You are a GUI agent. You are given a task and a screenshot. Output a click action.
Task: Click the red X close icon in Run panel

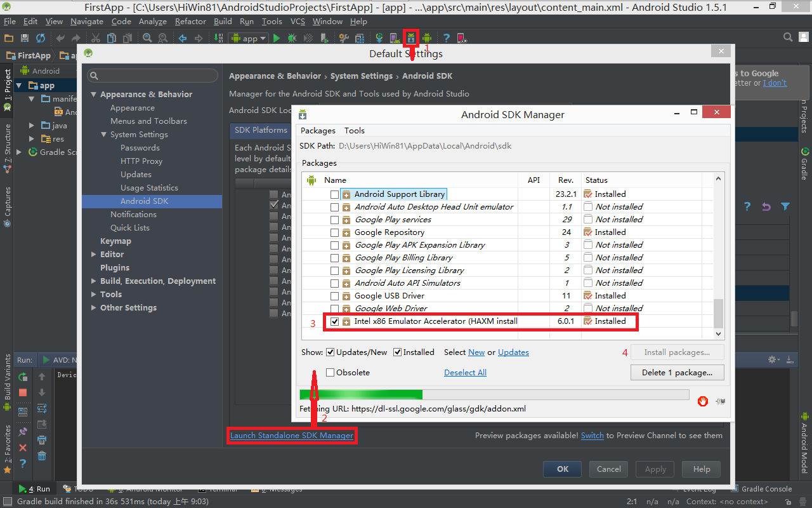coord(23,448)
